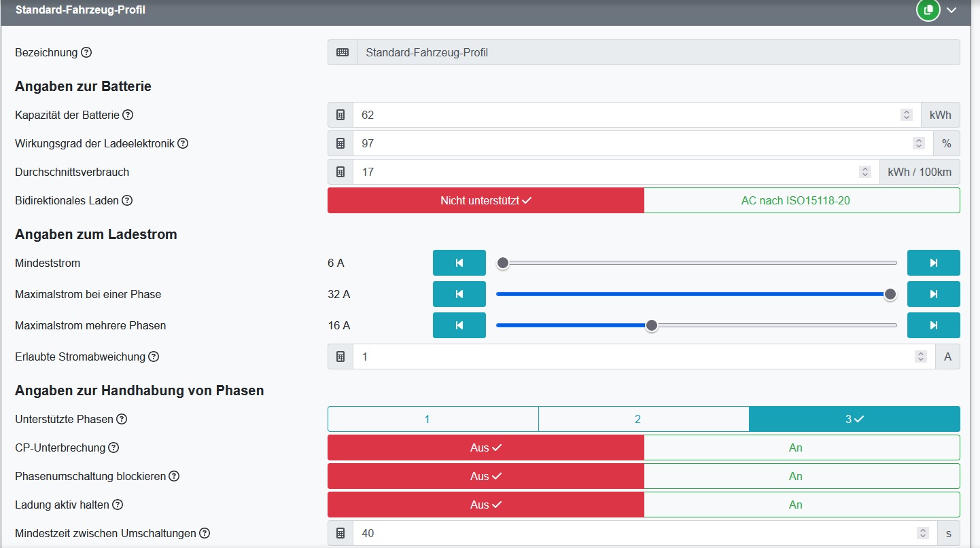Select Nicht unterstützt for Bidirektionales Laden

pos(486,200)
